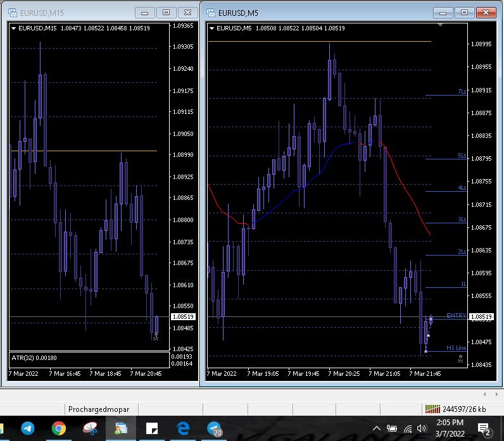Close the EURUSD,M15 chart window
The width and height of the screenshot is (504, 441).
click(187, 13)
